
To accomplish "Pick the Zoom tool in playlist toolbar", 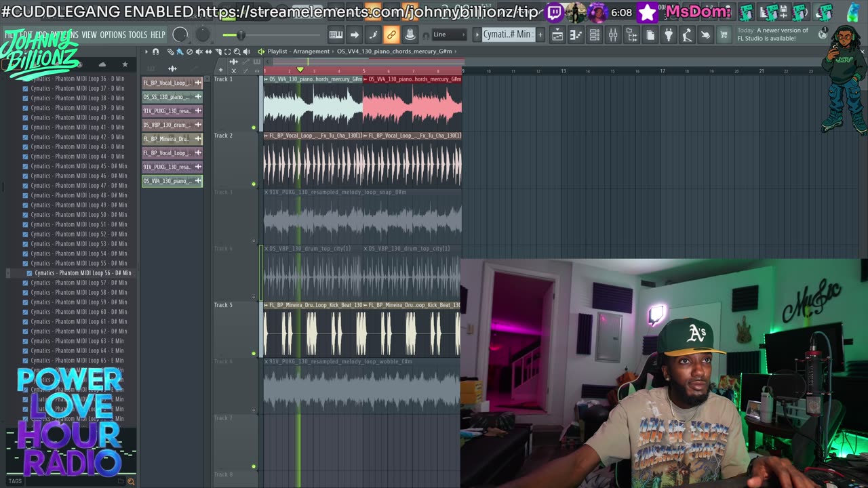I will (237, 52).
